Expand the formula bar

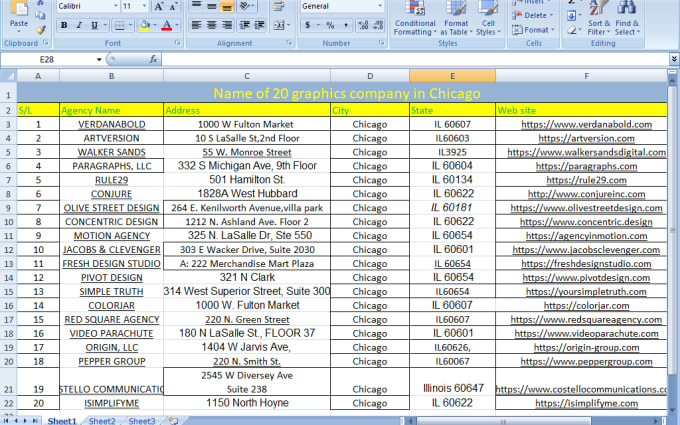674,59
